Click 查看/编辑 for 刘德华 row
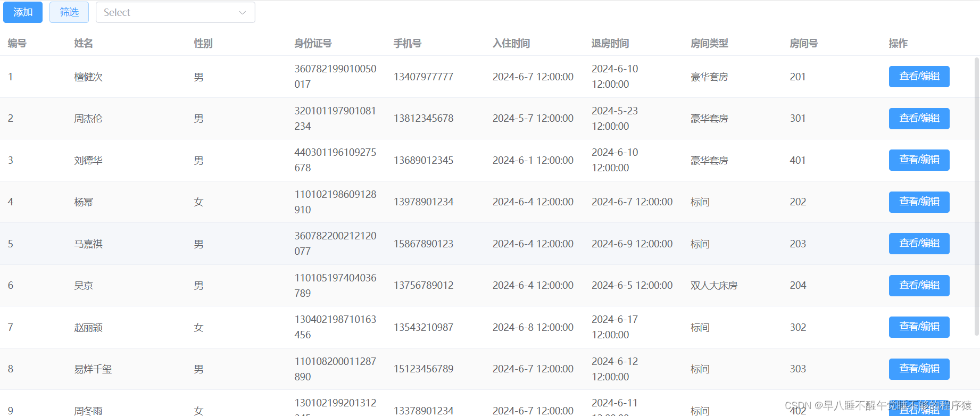Image resolution: width=980 pixels, height=416 pixels. 919,160
